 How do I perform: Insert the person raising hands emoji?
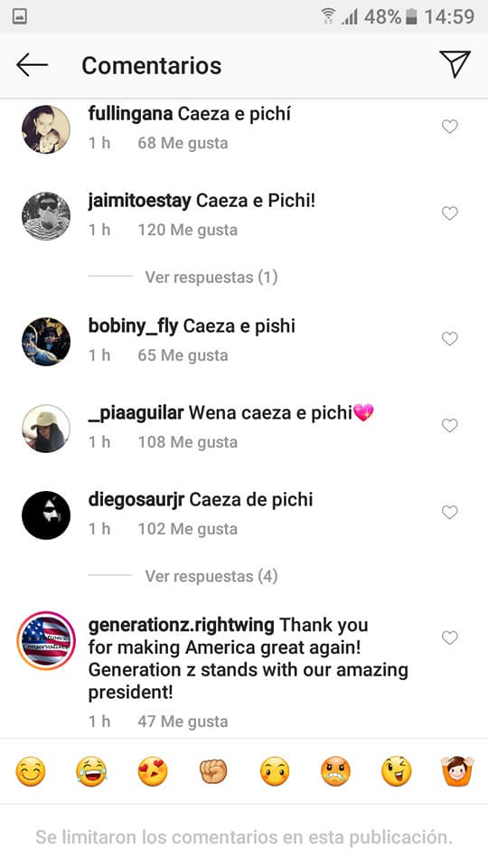point(457,771)
